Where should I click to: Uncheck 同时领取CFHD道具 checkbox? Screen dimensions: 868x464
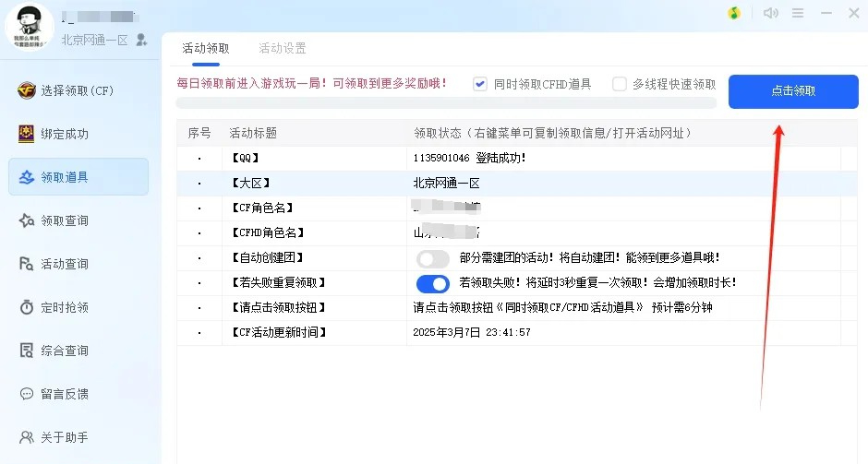click(x=480, y=84)
